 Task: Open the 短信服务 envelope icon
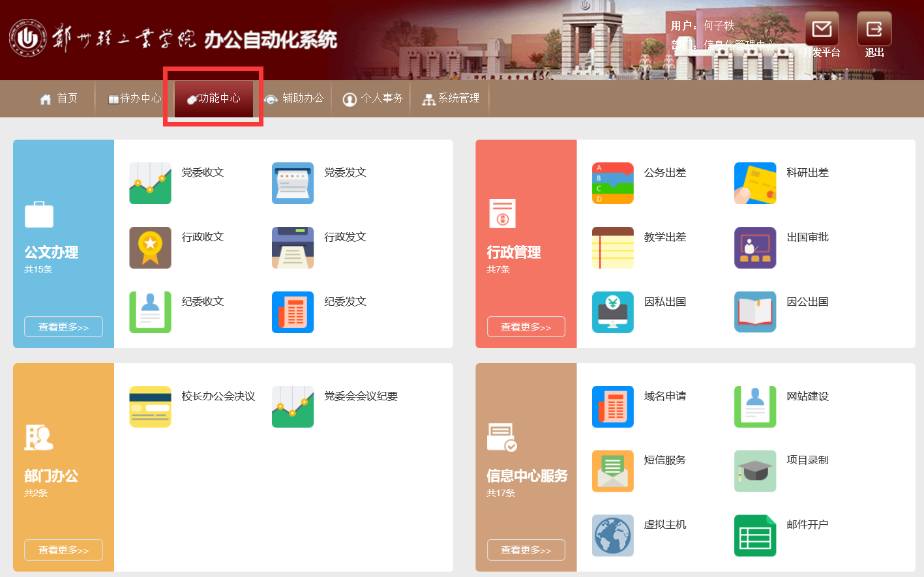point(612,471)
